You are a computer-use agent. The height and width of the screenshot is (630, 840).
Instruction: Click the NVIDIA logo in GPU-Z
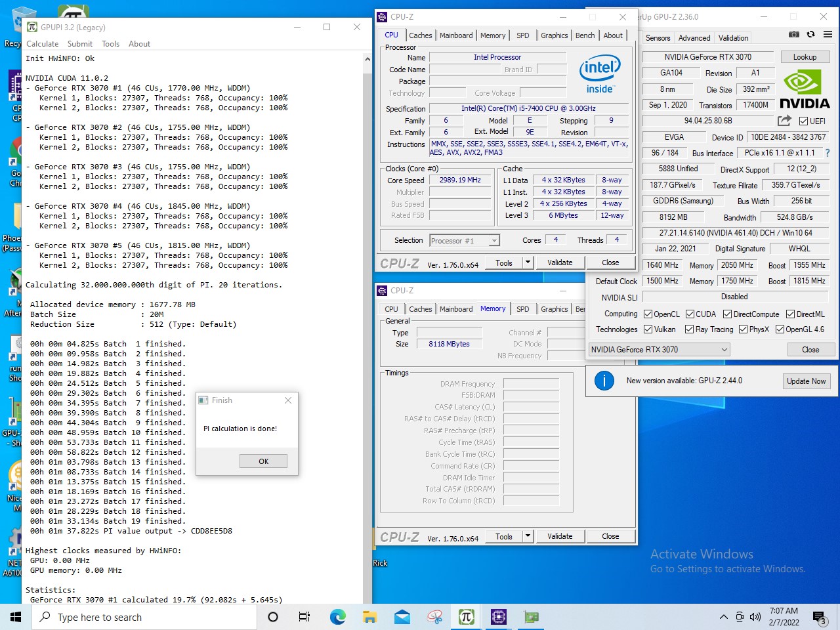[805, 88]
